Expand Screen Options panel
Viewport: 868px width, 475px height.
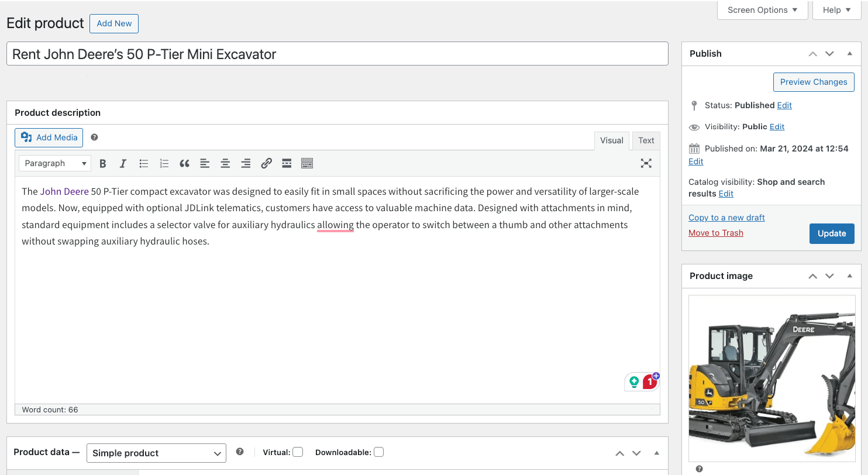[x=762, y=10]
